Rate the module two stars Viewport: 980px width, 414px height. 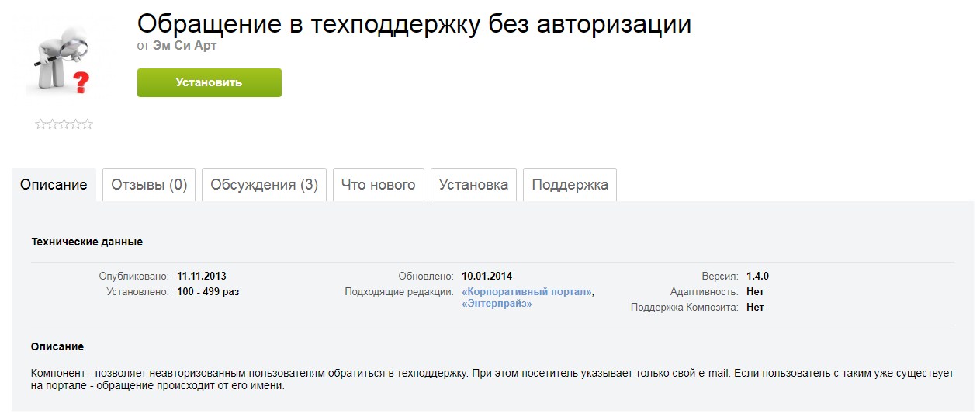click(52, 124)
